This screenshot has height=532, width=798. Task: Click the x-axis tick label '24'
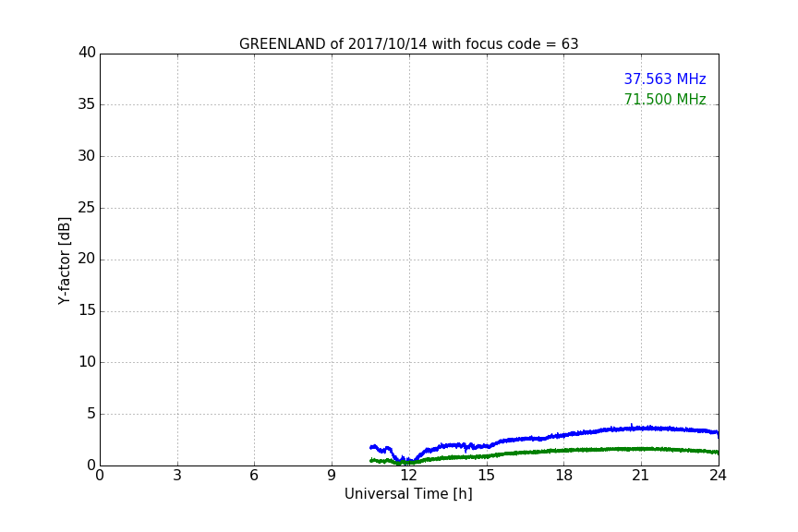718,476
